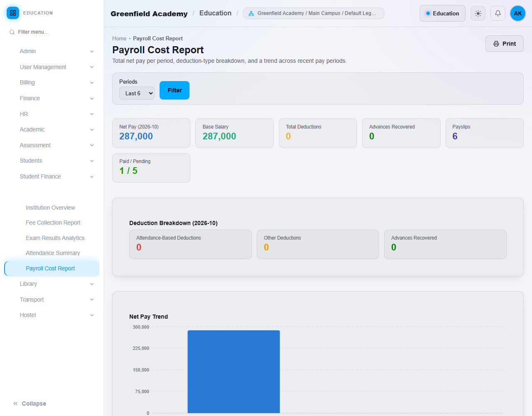Expand the Library menu chevron

(x=92, y=284)
